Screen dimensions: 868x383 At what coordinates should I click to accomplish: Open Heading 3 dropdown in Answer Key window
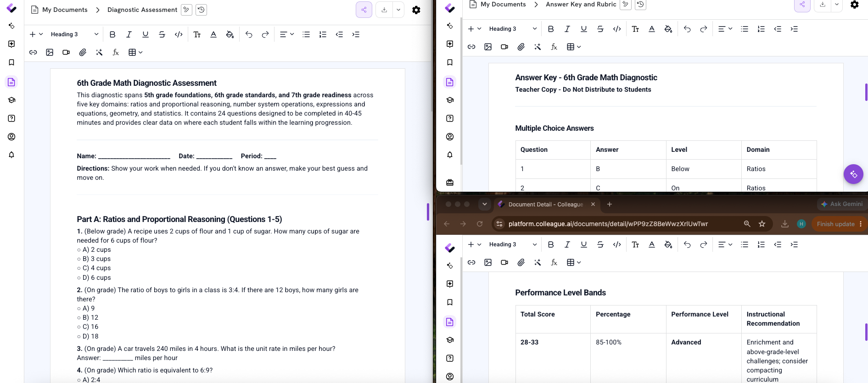(513, 29)
